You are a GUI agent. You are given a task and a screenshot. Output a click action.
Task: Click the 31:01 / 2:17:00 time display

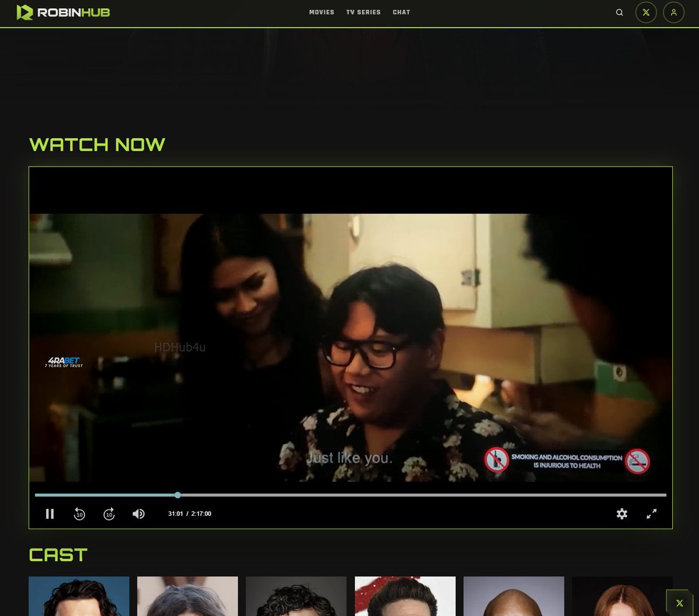(190, 514)
